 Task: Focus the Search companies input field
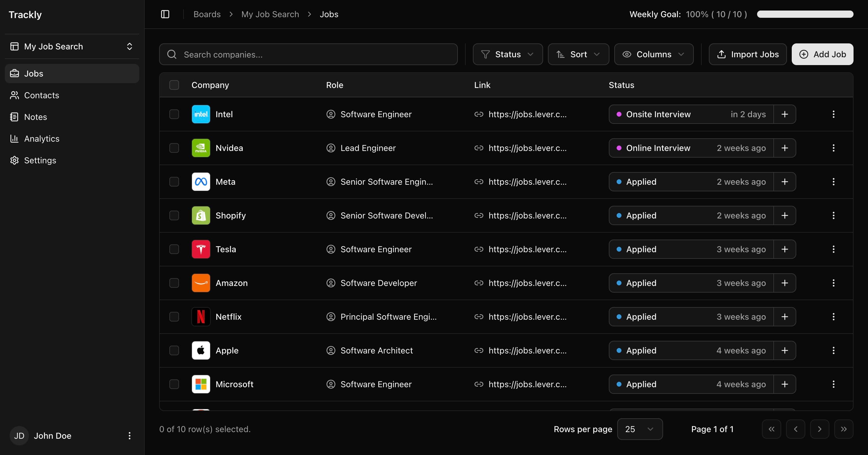[308, 54]
